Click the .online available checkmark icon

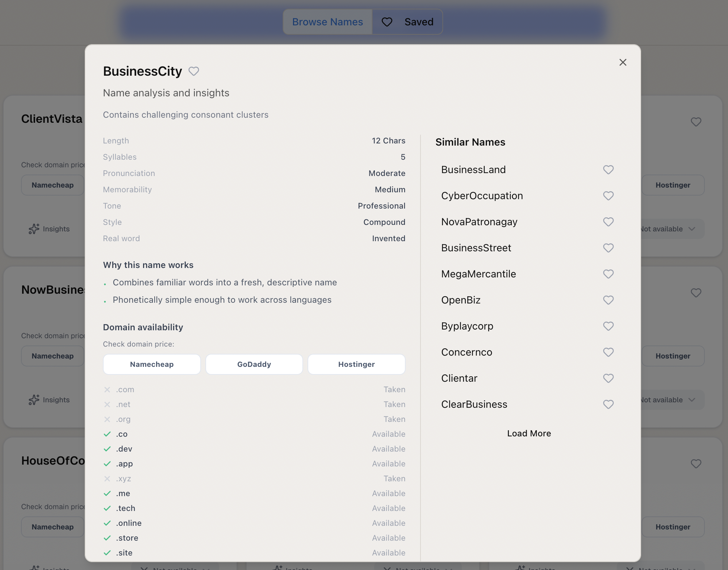107,523
